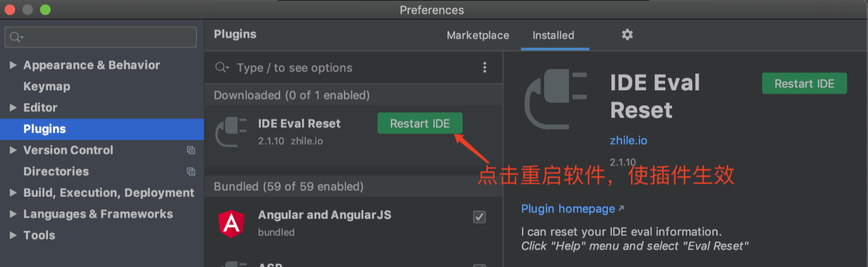Expand the Languages & Frameworks node

pyautogui.click(x=13, y=214)
